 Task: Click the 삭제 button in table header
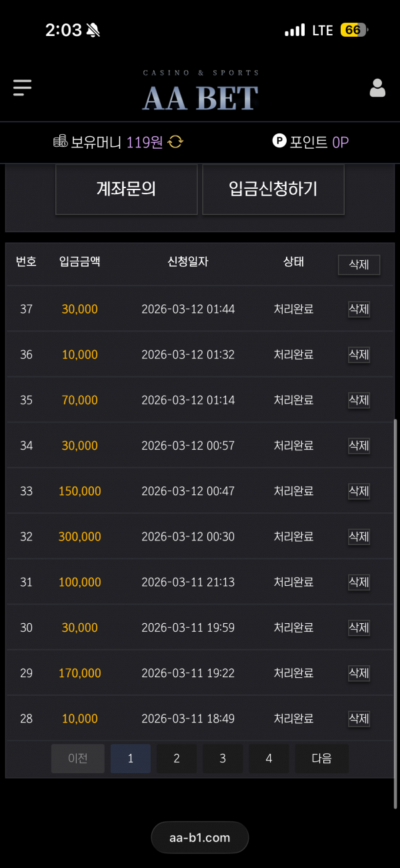coord(359,264)
